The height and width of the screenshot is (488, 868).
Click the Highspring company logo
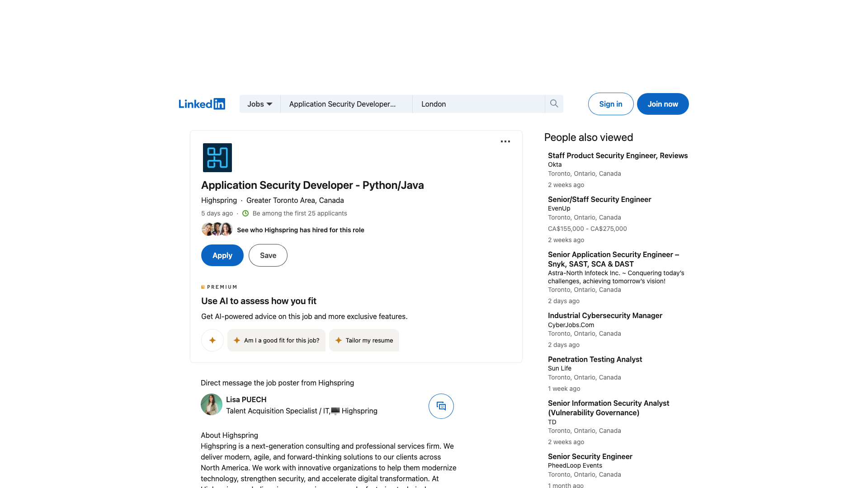point(217,158)
